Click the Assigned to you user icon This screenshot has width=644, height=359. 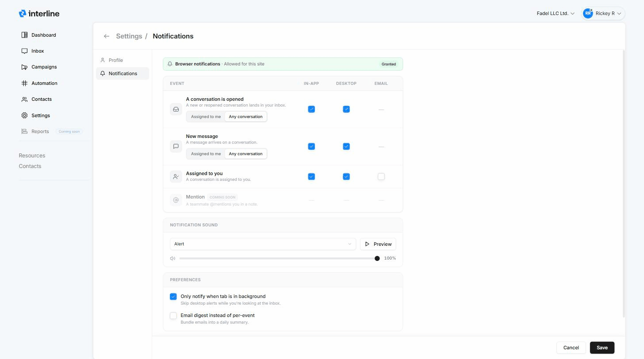pos(176,176)
